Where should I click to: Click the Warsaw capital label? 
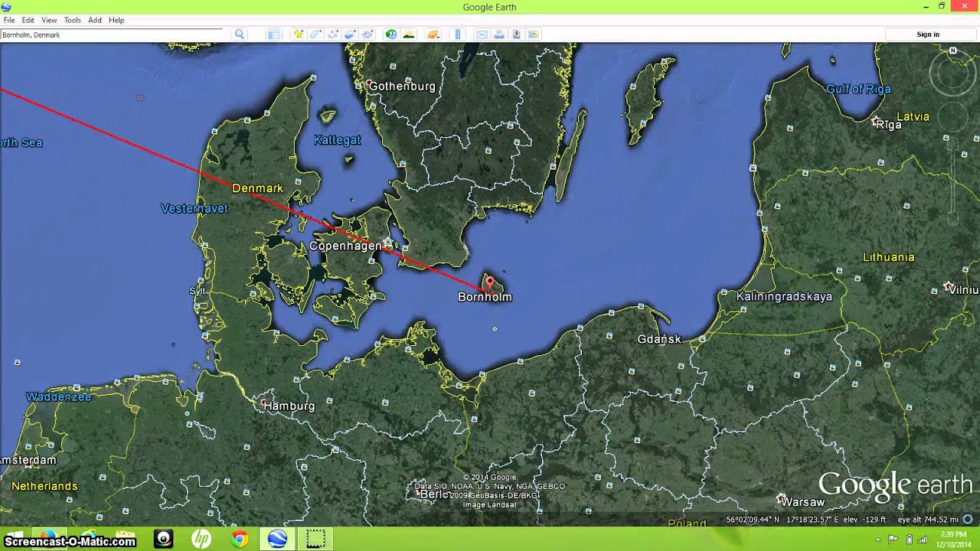803,502
